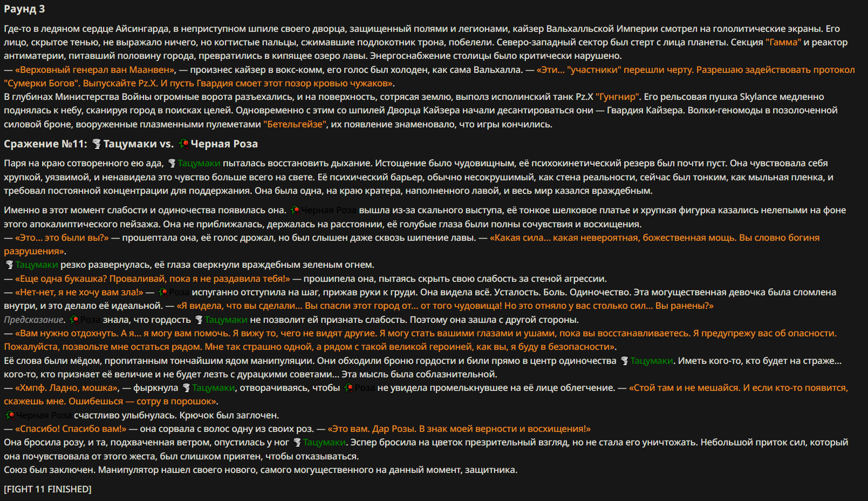The height and width of the screenshot is (501, 868).
Task: Click dark name 'Роза' before 'знала, что гордость'
Action: click(x=91, y=320)
